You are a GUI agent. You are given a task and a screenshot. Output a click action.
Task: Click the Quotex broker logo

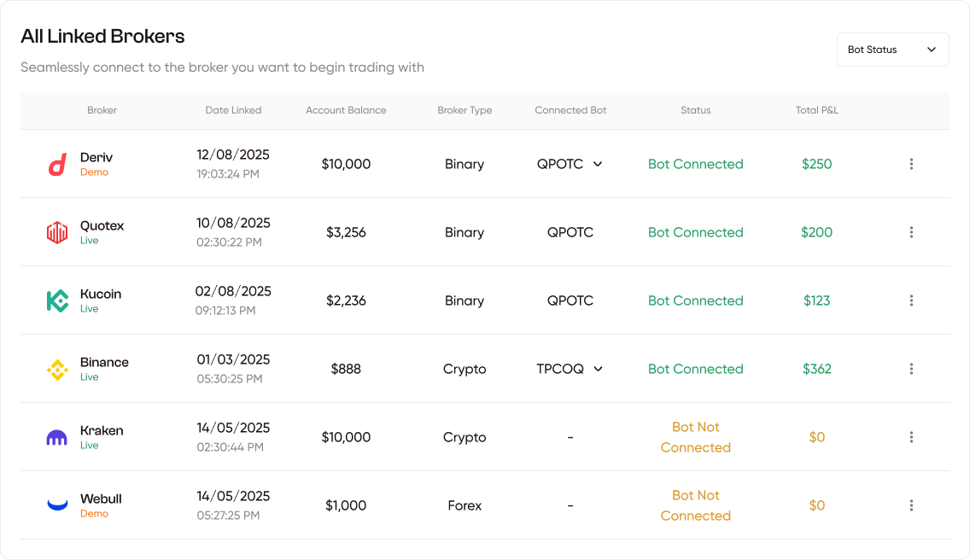pos(57,233)
